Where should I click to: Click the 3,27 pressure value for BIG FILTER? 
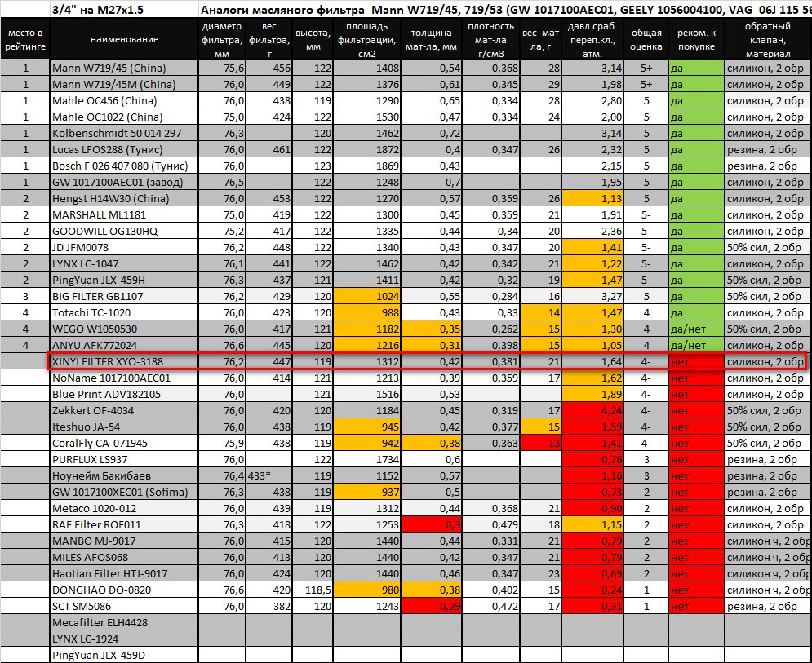(592, 296)
